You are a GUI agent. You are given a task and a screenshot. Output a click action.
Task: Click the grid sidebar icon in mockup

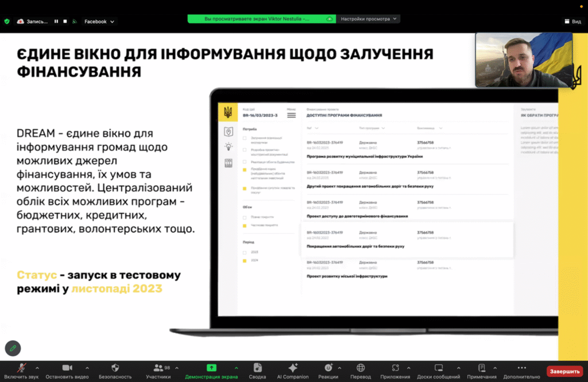tap(229, 163)
